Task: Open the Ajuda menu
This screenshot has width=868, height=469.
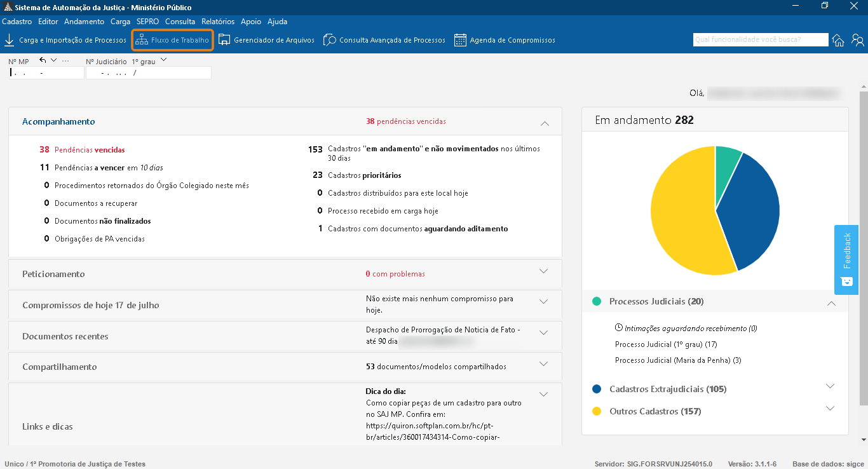Action: pyautogui.click(x=278, y=22)
